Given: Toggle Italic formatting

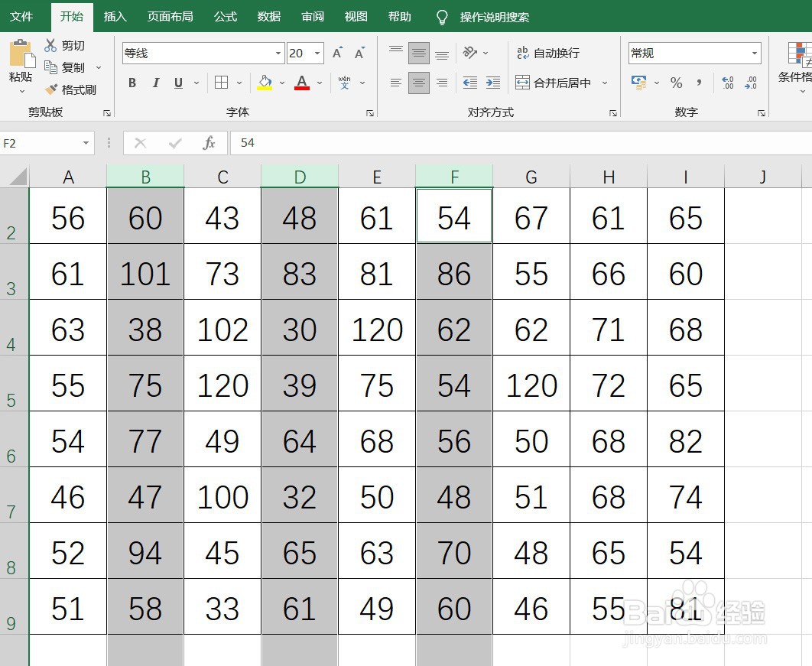Looking at the screenshot, I should point(155,83).
